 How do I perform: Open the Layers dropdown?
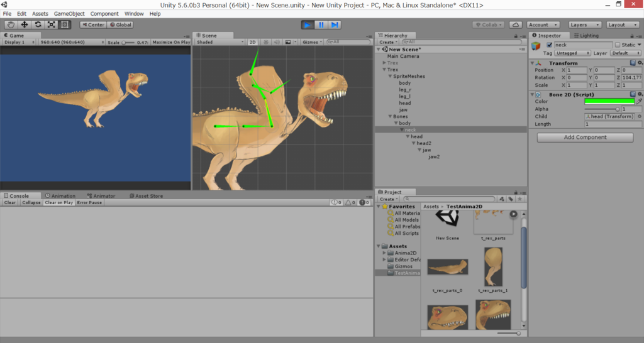pos(584,24)
